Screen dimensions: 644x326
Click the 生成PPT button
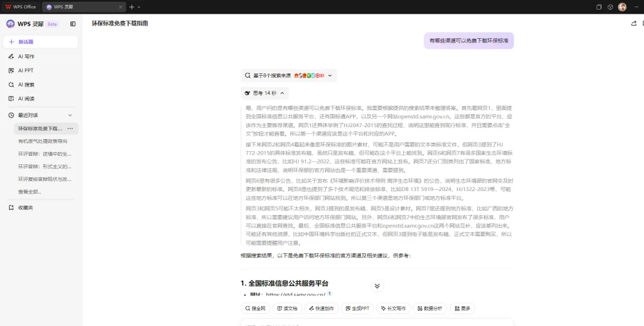(357, 308)
